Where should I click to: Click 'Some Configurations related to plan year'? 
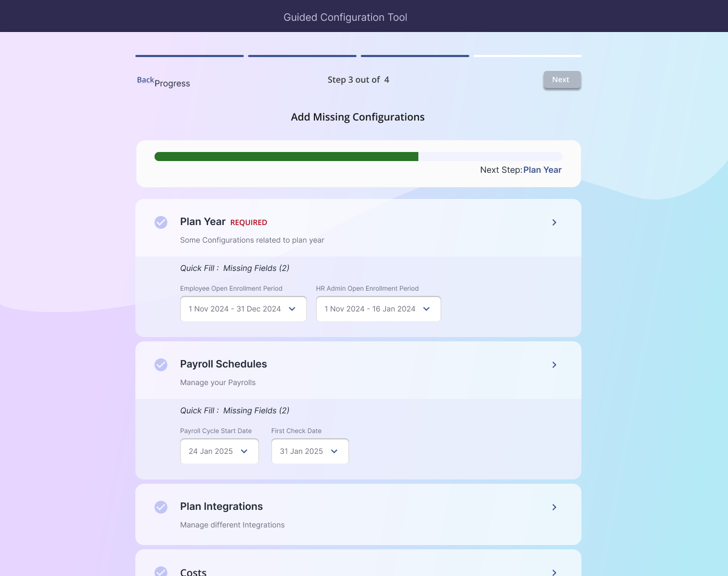pyautogui.click(x=252, y=240)
